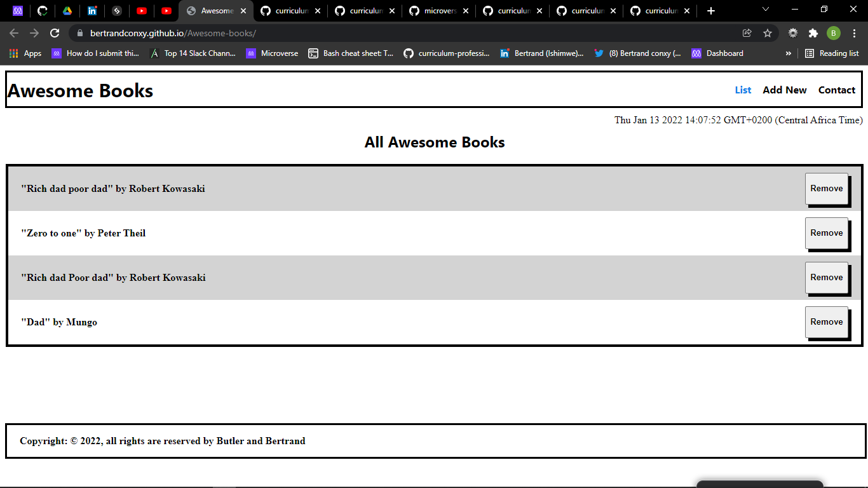The width and height of the screenshot is (868, 488).
Task: Click the share page icon
Action: [x=747, y=32]
